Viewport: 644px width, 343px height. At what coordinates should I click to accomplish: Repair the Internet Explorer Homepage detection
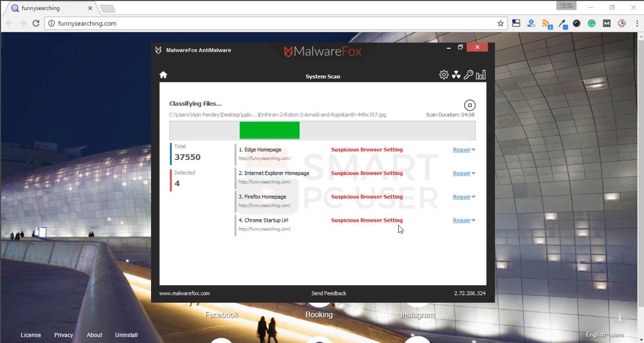point(462,173)
